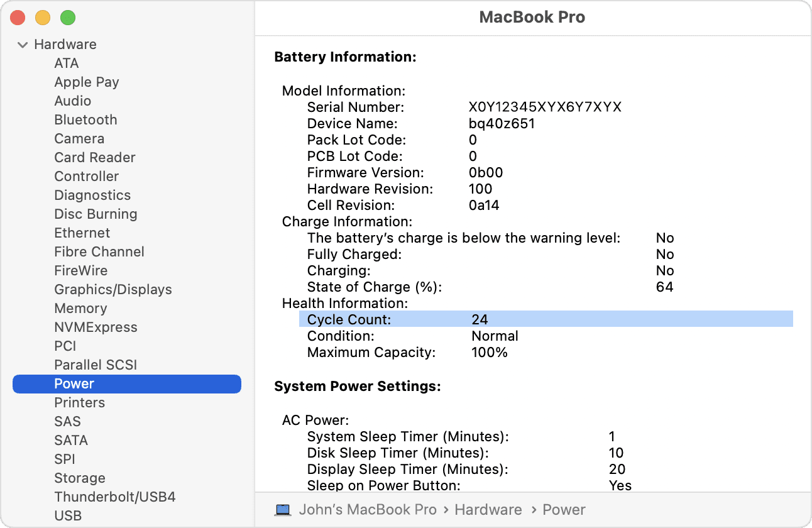Select the highlighted Cycle Count row

tap(440, 319)
